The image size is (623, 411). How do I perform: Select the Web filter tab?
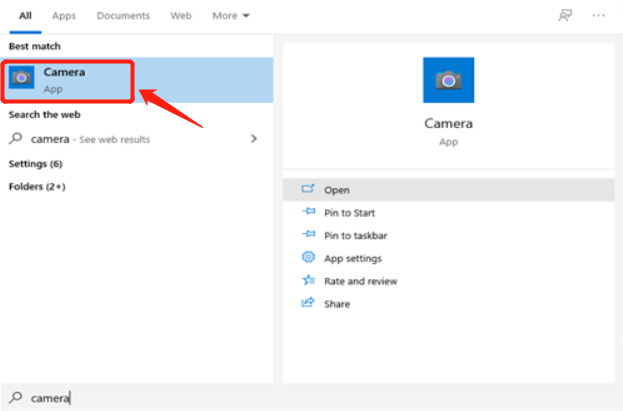pos(181,16)
